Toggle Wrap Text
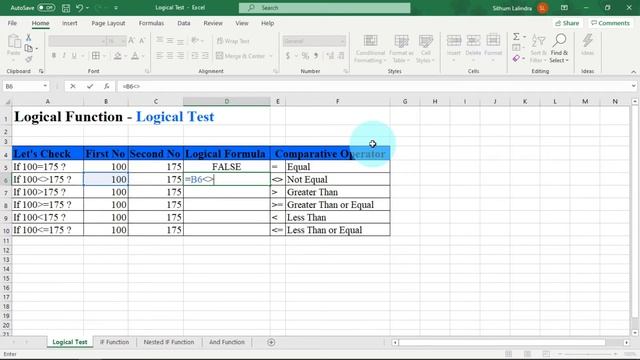Image resolution: width=640 pixels, height=360 pixels. (x=233, y=41)
